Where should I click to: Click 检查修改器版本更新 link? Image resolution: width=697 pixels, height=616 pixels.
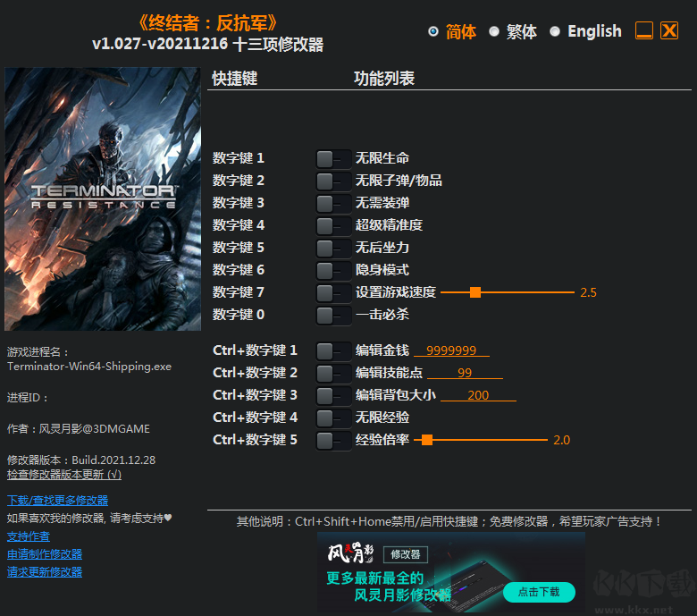pyautogui.click(x=64, y=475)
